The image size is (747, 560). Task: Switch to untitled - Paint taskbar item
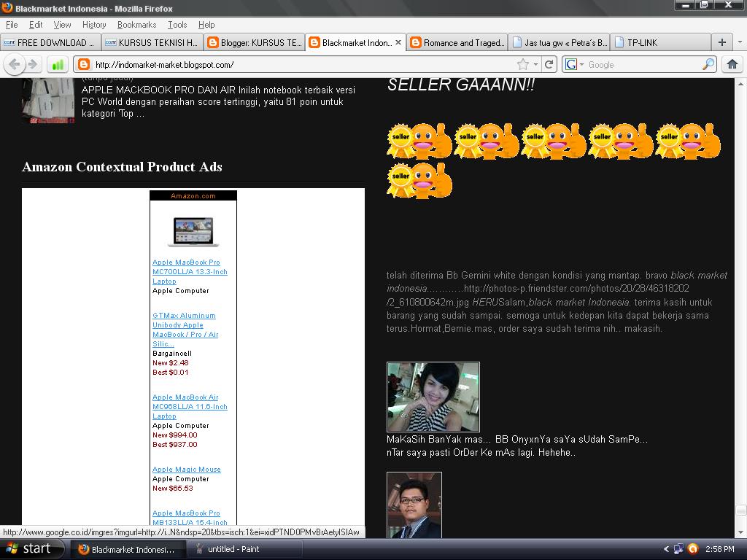click(245, 549)
